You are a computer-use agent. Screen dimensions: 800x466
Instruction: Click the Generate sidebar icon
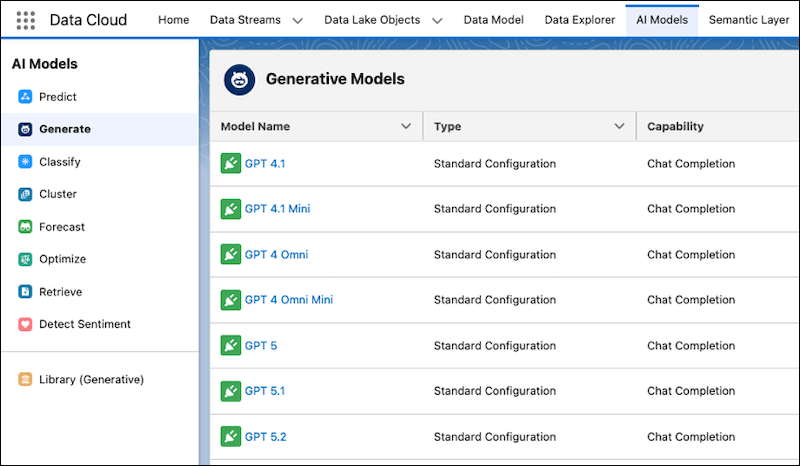tap(25, 129)
